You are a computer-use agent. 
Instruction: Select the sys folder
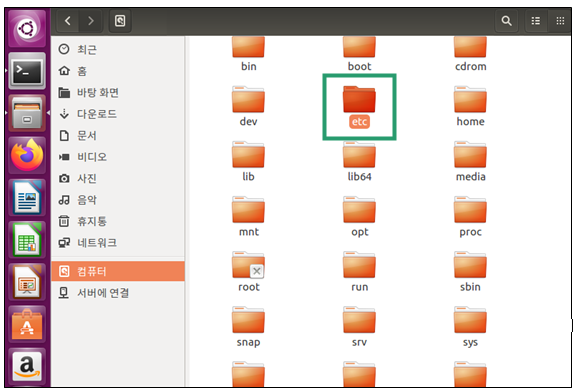(x=470, y=327)
